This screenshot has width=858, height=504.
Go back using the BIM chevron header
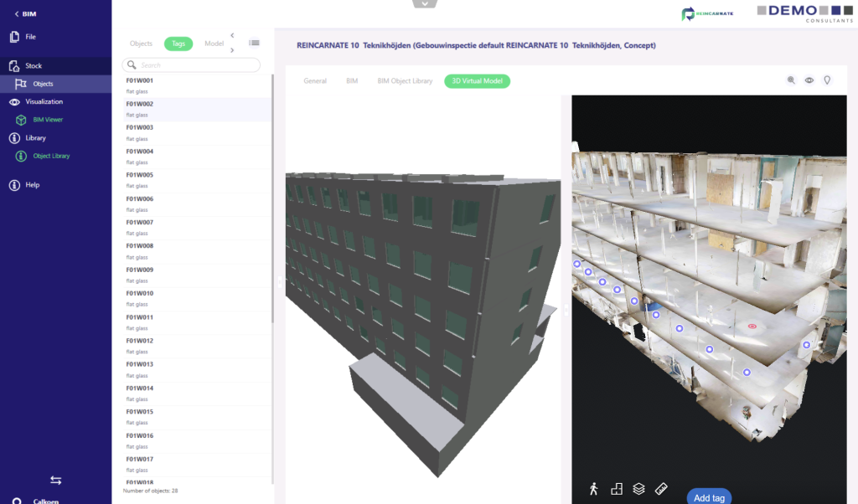[25, 13]
